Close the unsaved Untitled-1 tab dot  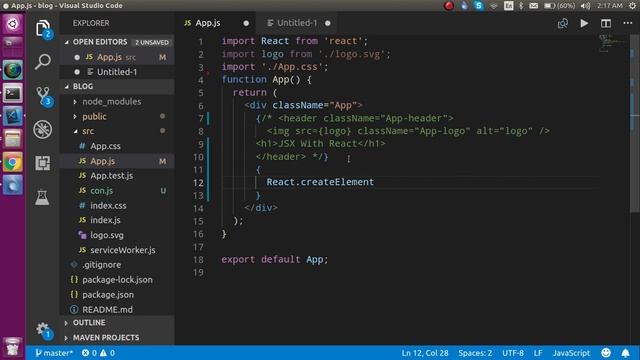pyautogui.click(x=328, y=23)
